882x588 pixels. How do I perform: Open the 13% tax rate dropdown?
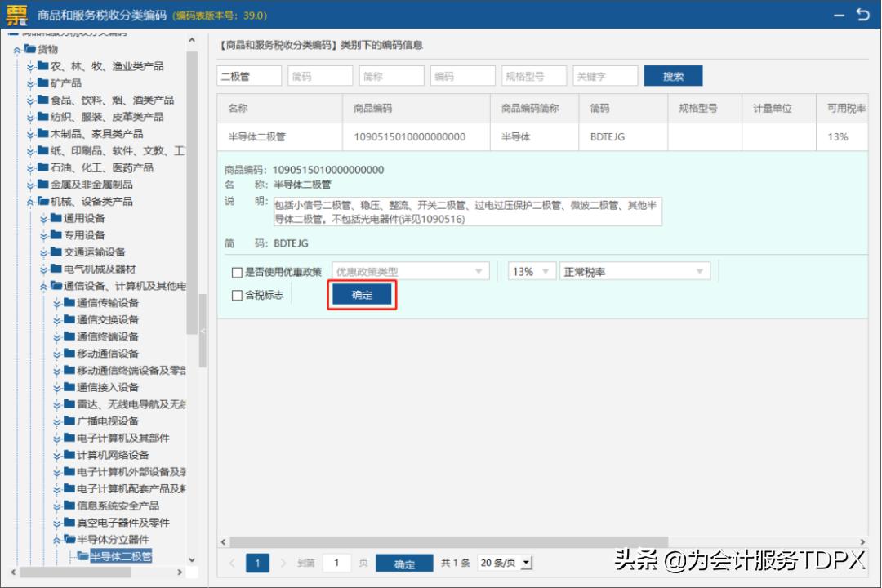tap(532, 271)
